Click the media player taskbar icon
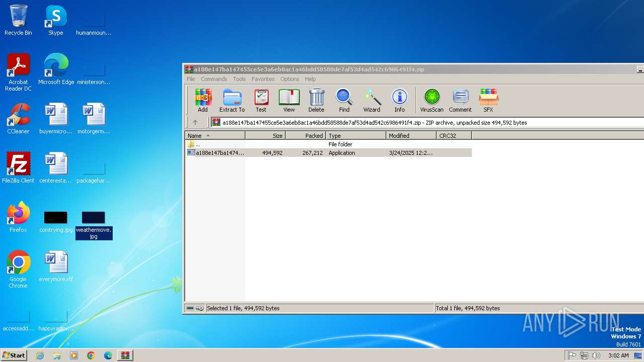Image resolution: width=644 pixels, height=362 pixels. point(74,355)
